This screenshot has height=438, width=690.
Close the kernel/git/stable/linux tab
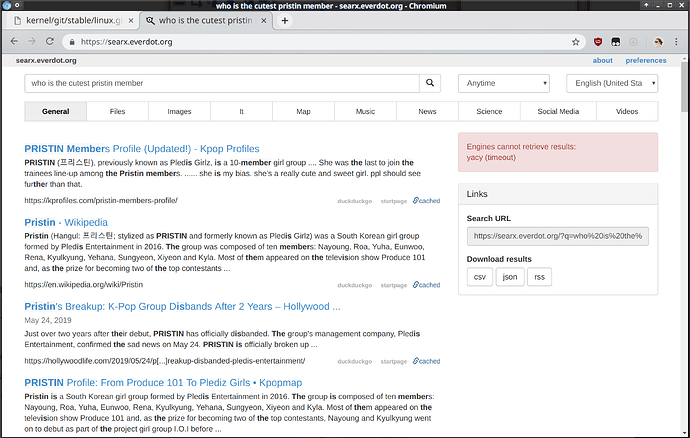pyautogui.click(x=131, y=21)
